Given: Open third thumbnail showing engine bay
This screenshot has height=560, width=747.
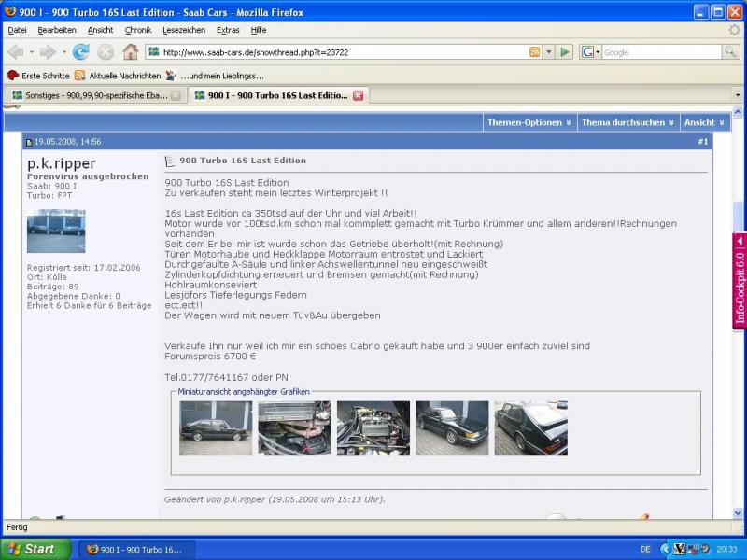Looking at the screenshot, I should [x=373, y=428].
